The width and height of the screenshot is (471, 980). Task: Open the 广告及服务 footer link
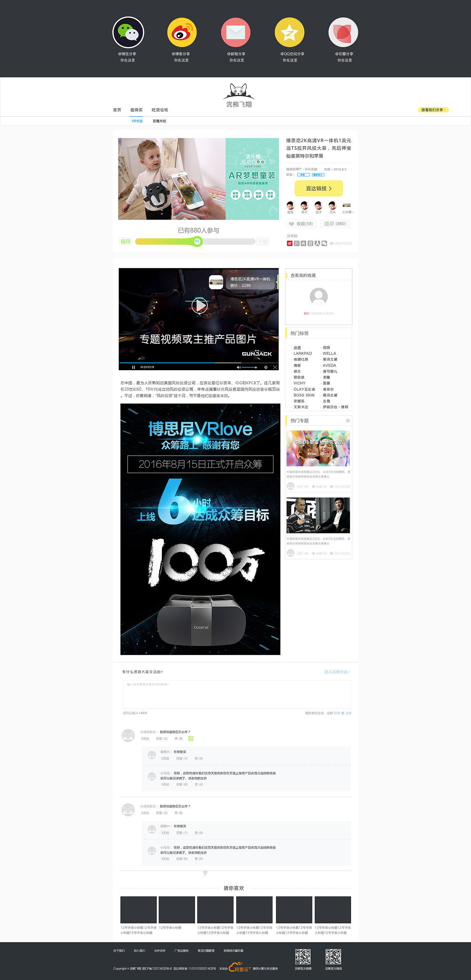click(181, 951)
